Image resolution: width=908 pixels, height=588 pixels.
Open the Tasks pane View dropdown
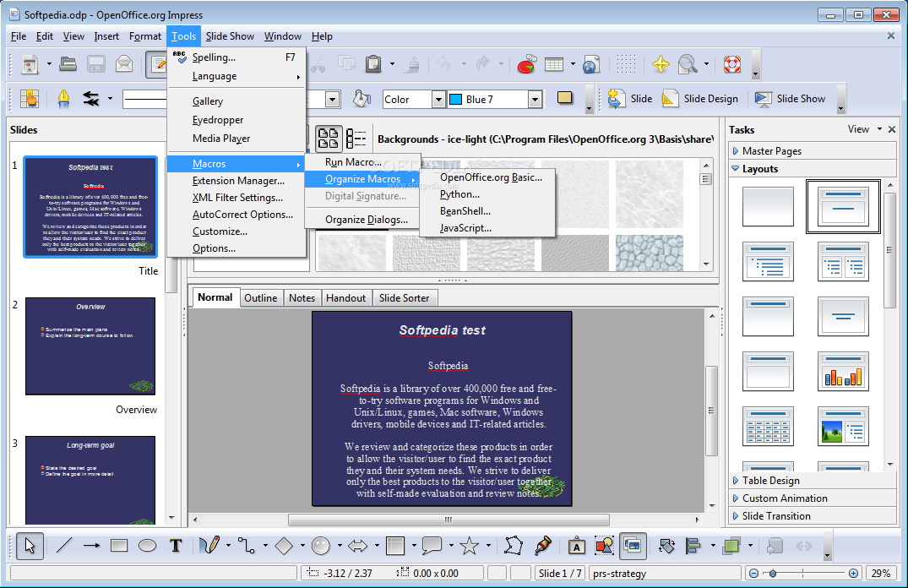(x=865, y=129)
